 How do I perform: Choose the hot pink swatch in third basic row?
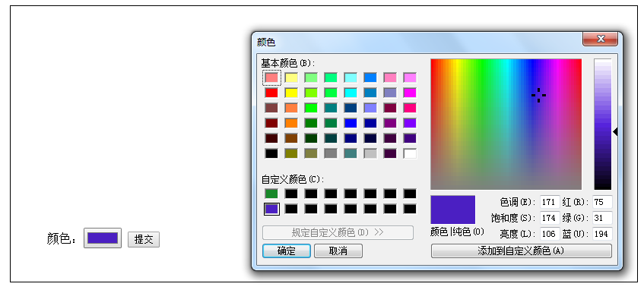[410, 108]
